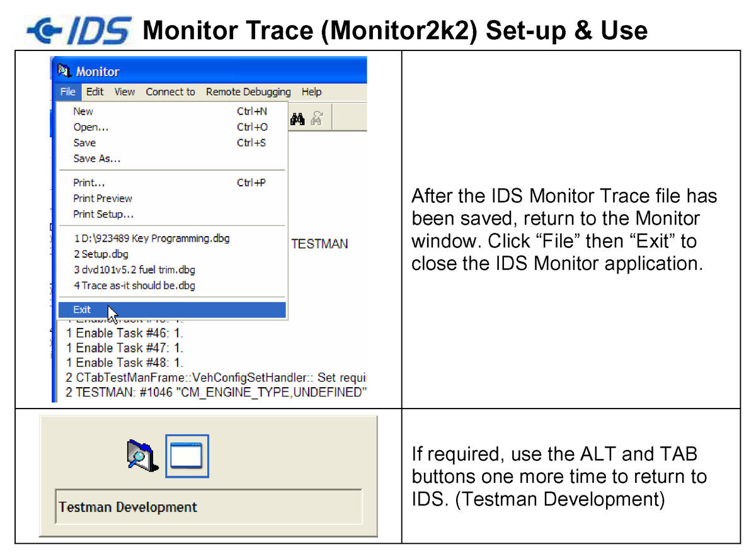Image resolution: width=756 pixels, height=559 pixels.
Task: Open the Edit menu
Action: (95, 92)
